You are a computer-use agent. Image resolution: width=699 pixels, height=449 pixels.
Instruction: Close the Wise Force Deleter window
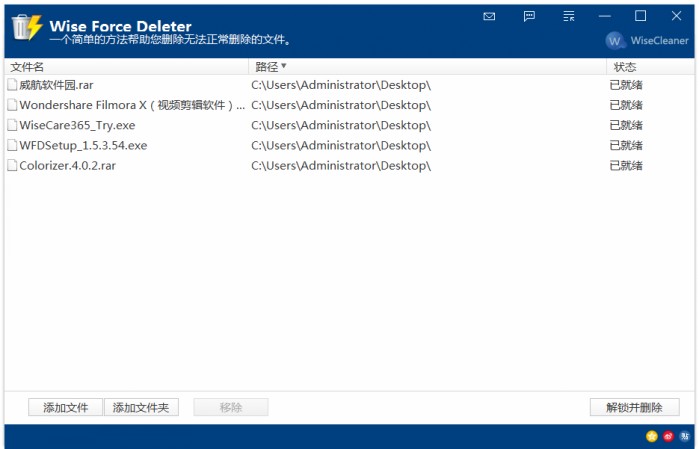(x=676, y=16)
